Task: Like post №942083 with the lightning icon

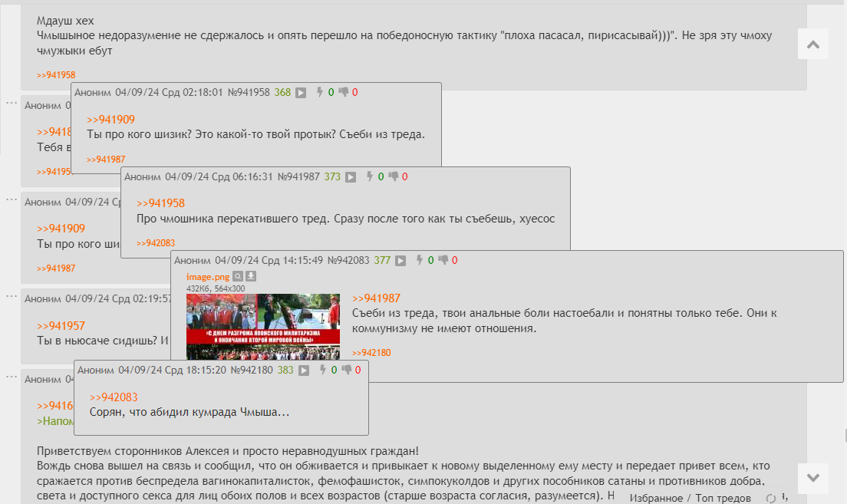Action: click(x=420, y=260)
